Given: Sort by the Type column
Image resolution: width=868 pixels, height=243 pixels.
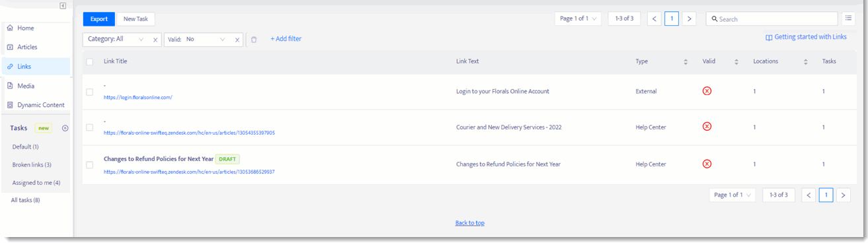Looking at the screenshot, I should (x=686, y=61).
